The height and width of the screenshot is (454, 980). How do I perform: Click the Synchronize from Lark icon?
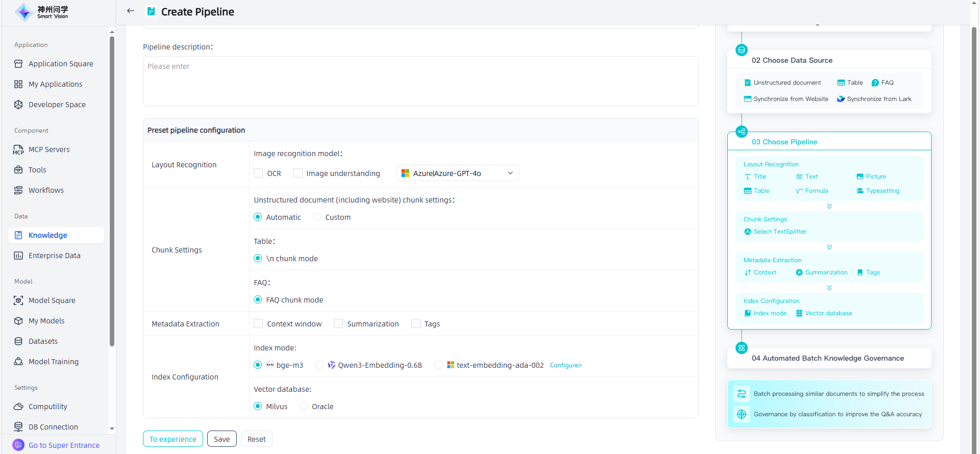pyautogui.click(x=841, y=99)
